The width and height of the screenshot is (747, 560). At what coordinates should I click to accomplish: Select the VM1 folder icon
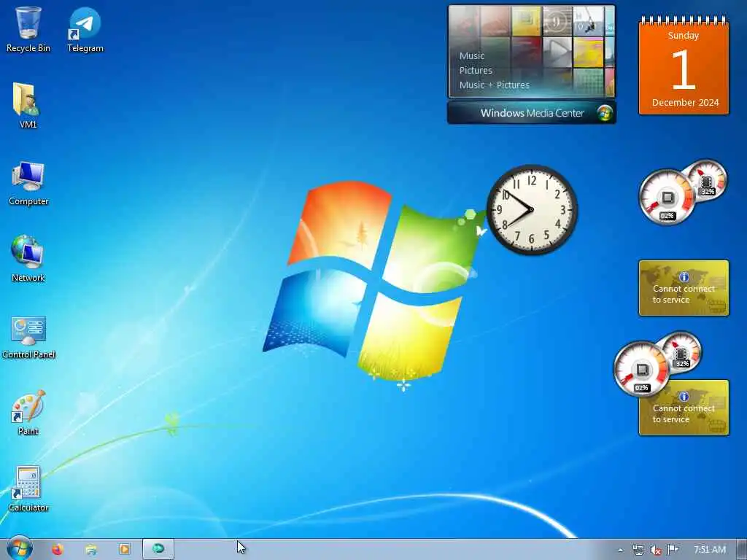28,105
